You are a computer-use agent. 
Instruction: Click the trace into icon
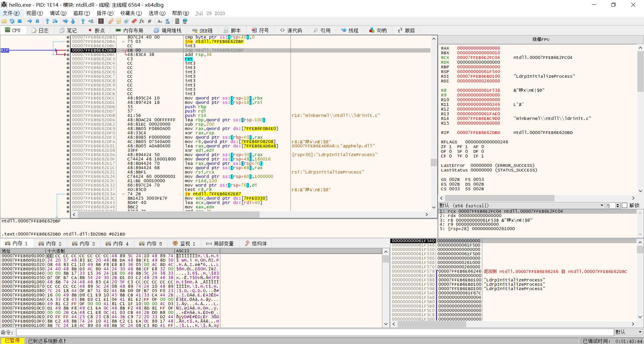click(x=65, y=21)
